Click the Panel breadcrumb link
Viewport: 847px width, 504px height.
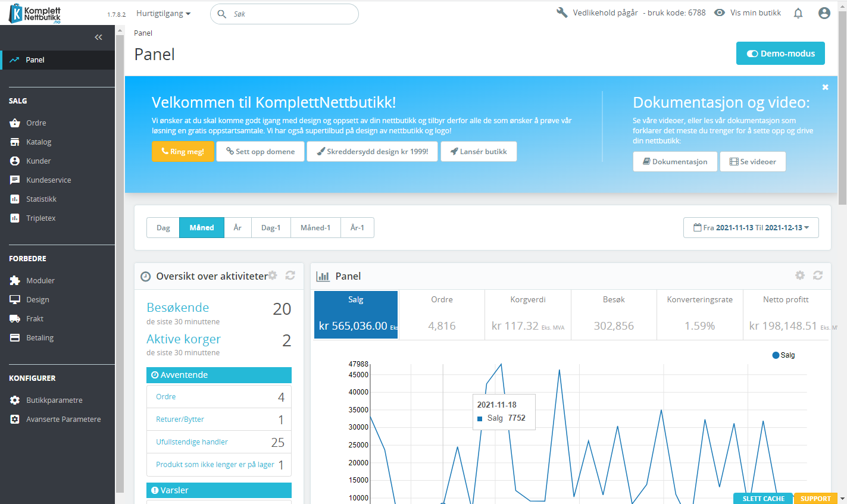143,33
